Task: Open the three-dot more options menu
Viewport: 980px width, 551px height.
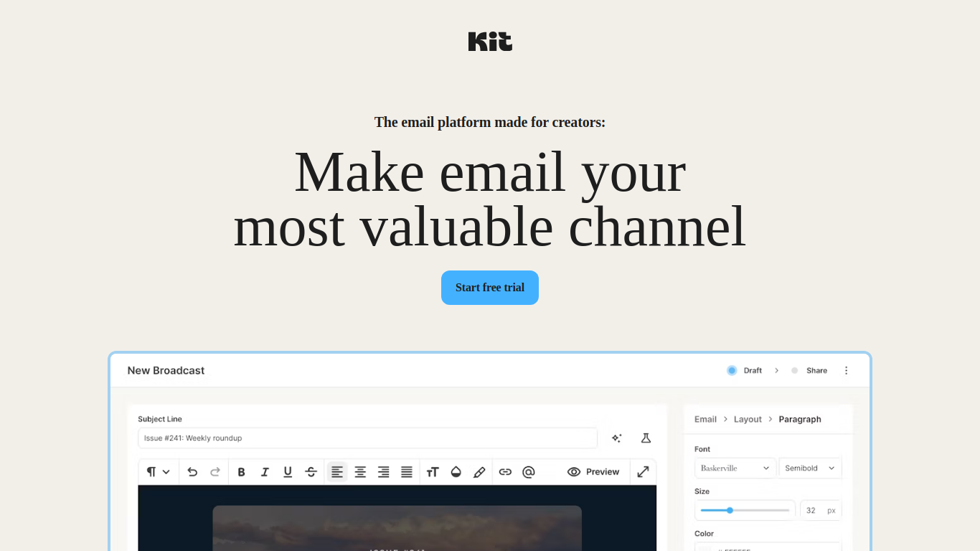Action: 846,370
